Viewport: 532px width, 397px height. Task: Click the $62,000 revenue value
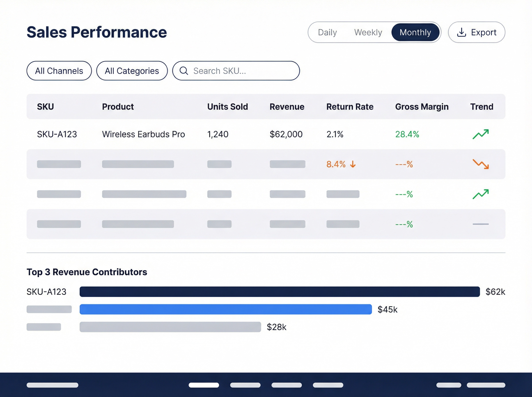click(286, 134)
